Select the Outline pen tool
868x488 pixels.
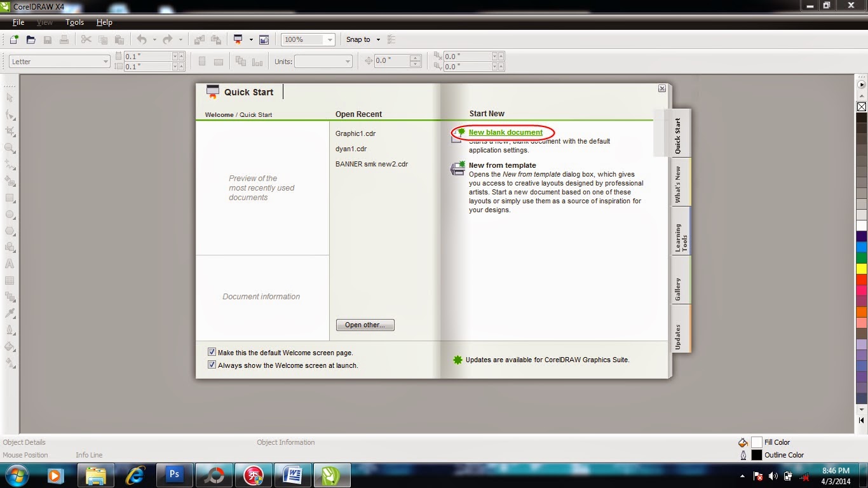10,330
